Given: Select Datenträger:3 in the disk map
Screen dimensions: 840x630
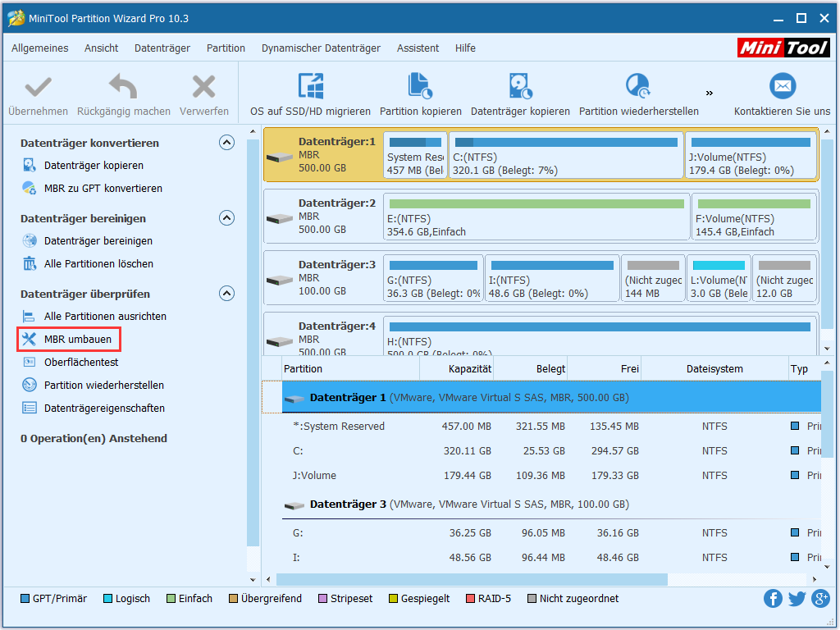Looking at the screenshot, I should [x=323, y=278].
